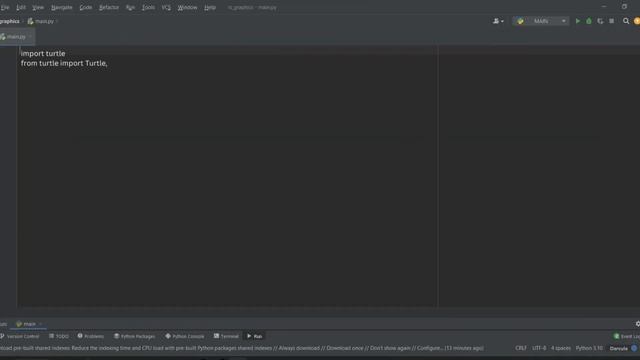Click the Stop process square icon
The height and width of the screenshot is (360, 640).
click(x=611, y=21)
